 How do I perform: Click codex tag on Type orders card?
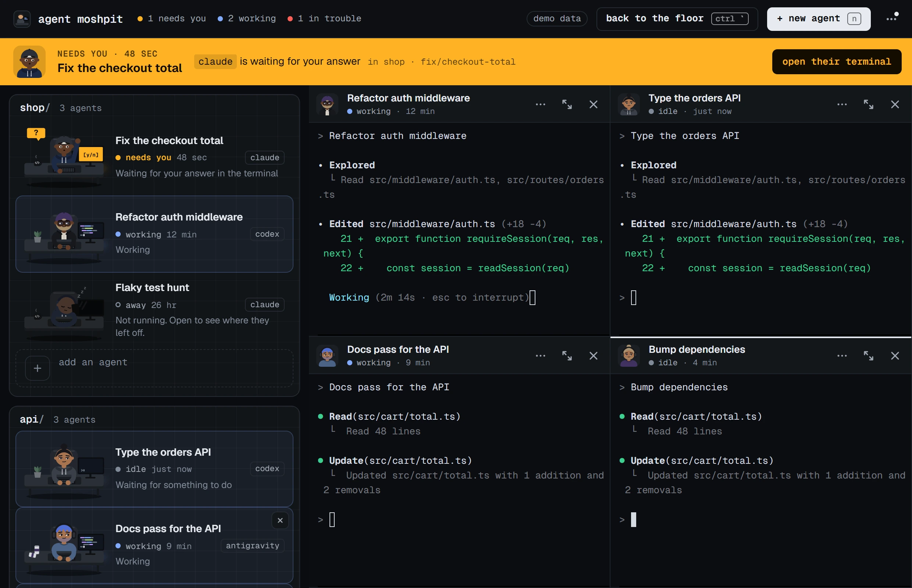click(267, 468)
